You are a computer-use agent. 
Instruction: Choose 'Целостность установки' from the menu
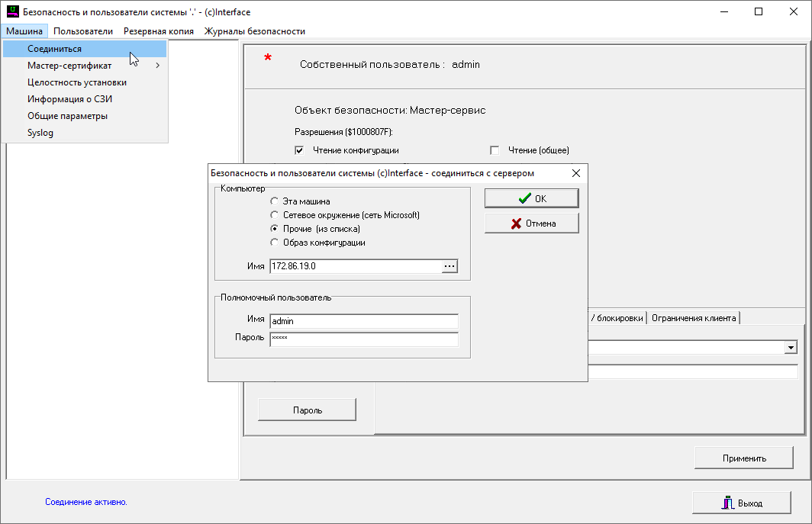[77, 82]
